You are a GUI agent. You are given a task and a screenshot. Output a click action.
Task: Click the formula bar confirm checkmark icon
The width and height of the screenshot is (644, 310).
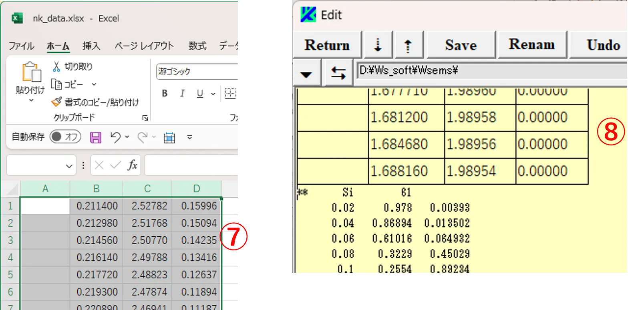(115, 165)
